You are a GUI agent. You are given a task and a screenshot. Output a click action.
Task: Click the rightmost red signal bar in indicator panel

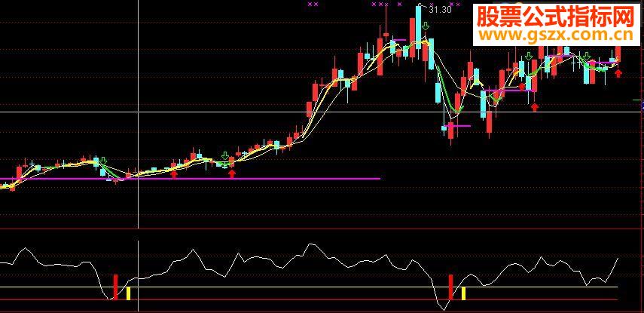[x=451, y=287]
